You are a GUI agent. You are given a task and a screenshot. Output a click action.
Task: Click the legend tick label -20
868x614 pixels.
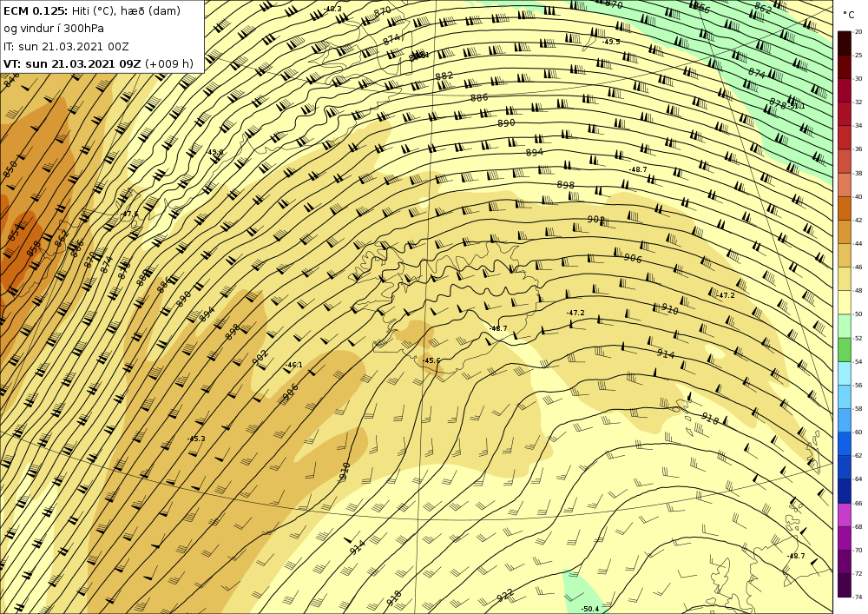(858, 32)
